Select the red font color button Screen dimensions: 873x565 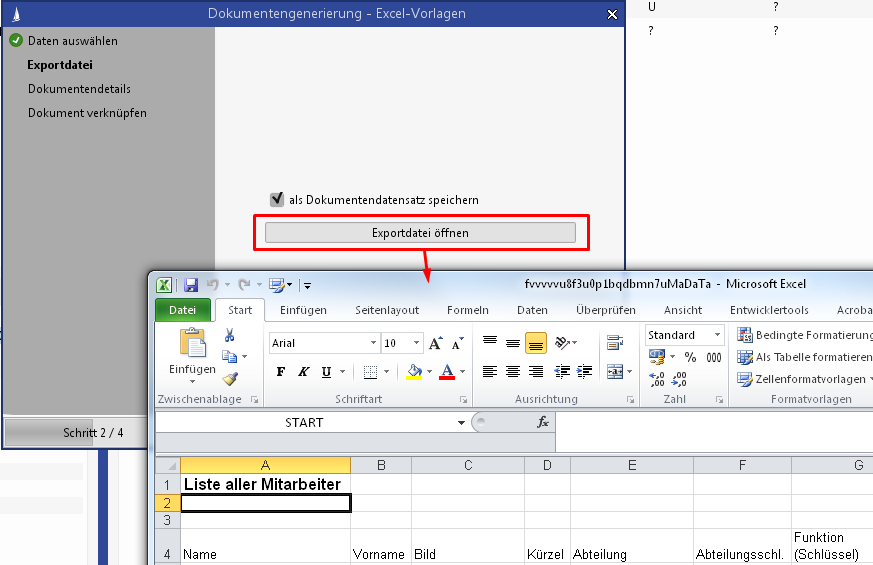coord(447,372)
